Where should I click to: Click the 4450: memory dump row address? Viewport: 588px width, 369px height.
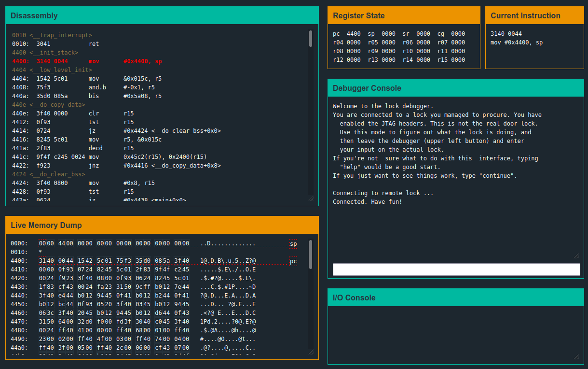(x=19, y=305)
